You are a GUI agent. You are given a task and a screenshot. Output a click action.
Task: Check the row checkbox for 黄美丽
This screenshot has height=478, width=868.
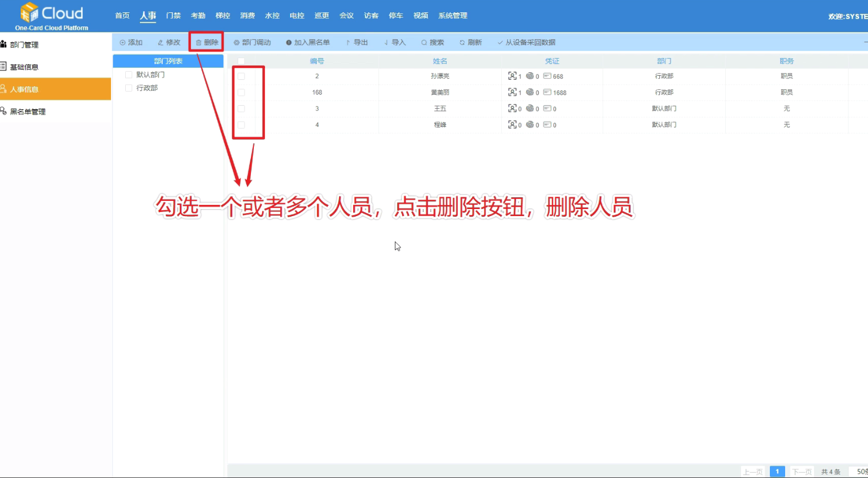[x=241, y=92]
